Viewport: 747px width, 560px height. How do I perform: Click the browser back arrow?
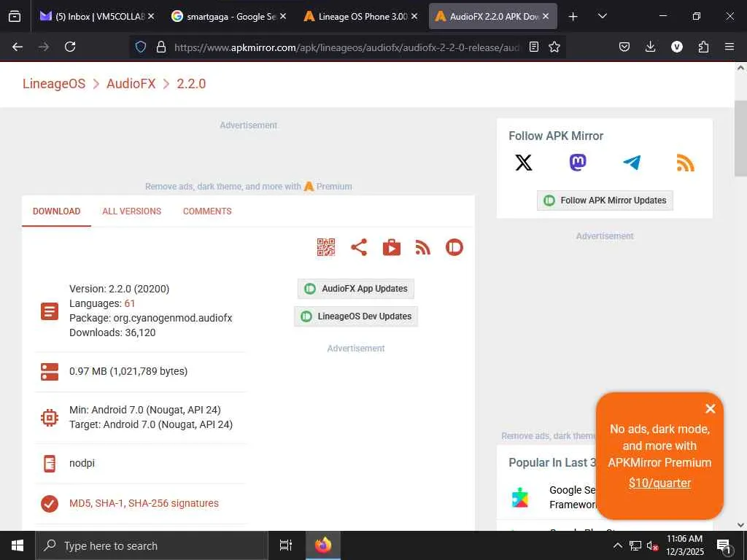pos(18,47)
